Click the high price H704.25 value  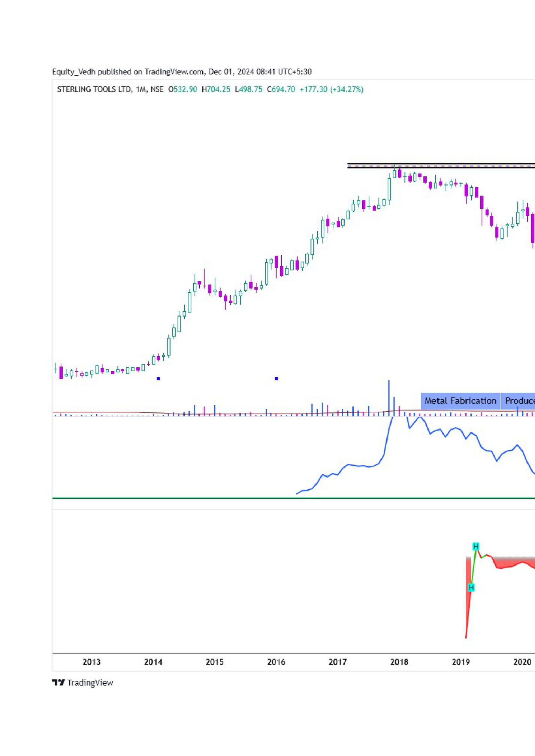pyautogui.click(x=216, y=89)
